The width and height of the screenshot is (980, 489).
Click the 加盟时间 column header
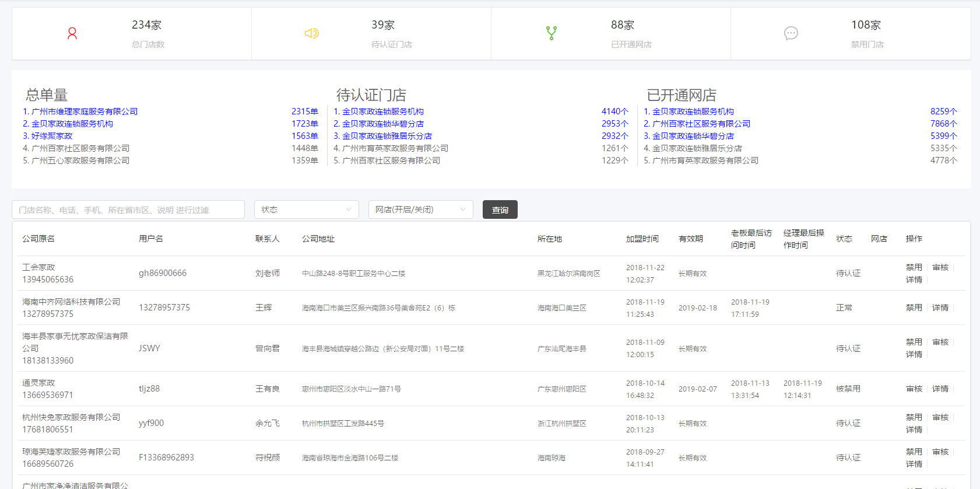point(642,239)
